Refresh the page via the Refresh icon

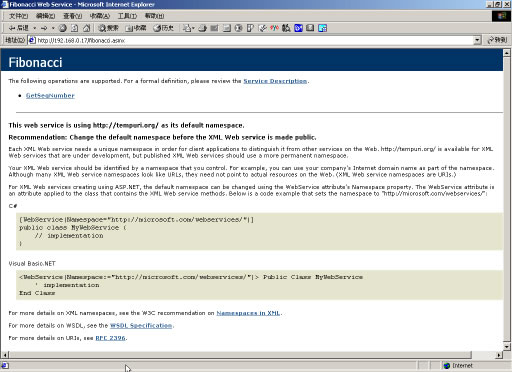75,28
